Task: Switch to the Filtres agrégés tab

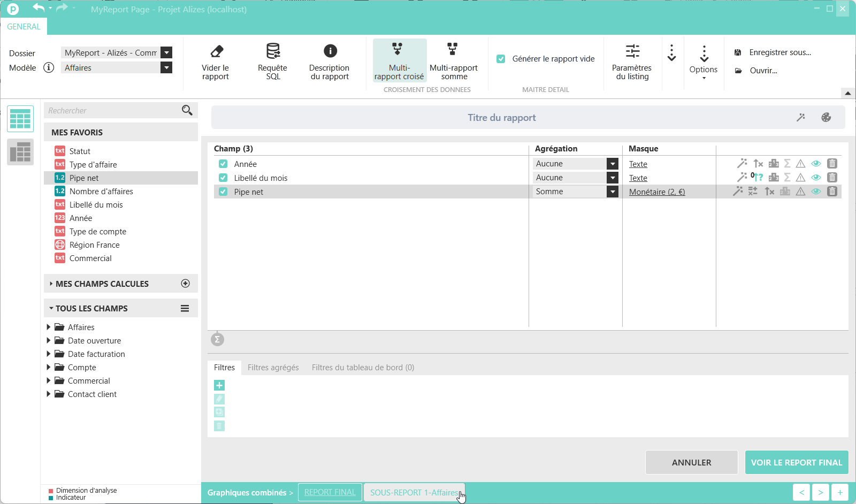Action: pyautogui.click(x=273, y=368)
